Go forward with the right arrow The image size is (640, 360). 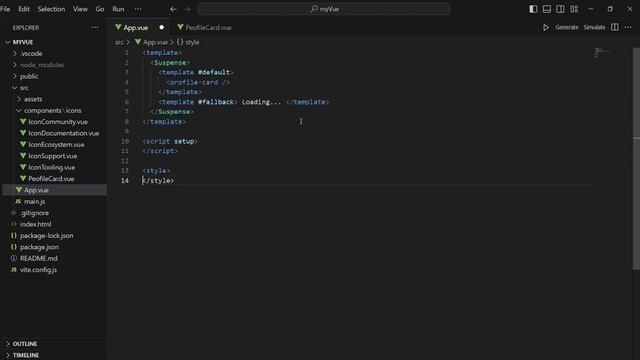click(187, 9)
